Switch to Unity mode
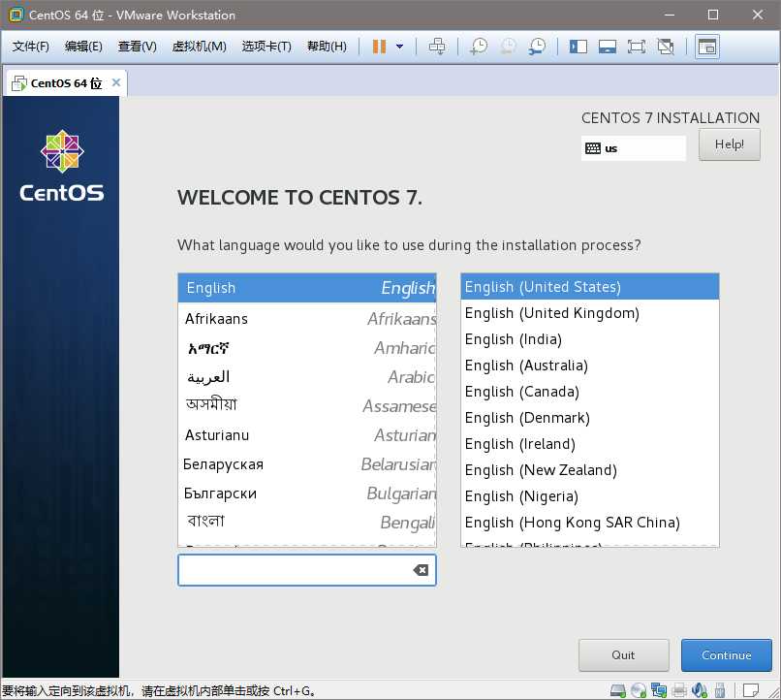The image size is (781, 700). tap(666, 47)
